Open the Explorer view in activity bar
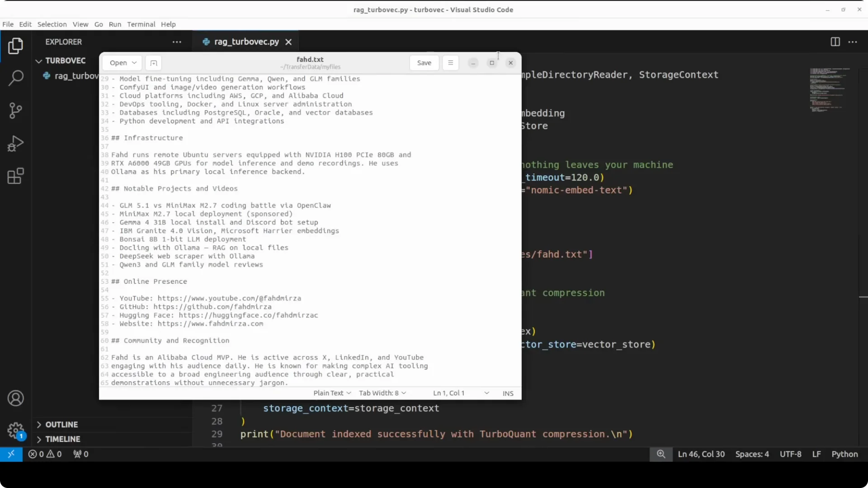 pyautogui.click(x=15, y=46)
